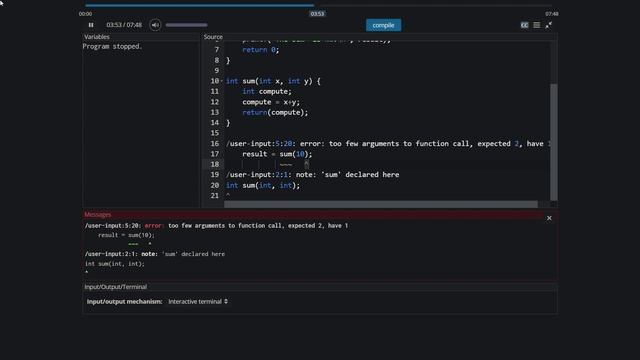Click the 07:48 end time label

(551, 13)
